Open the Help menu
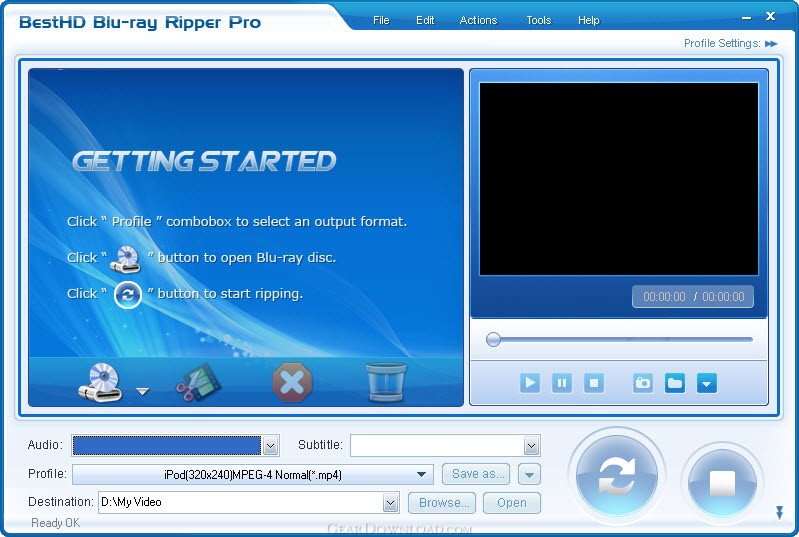The image size is (799, 537). click(x=589, y=20)
